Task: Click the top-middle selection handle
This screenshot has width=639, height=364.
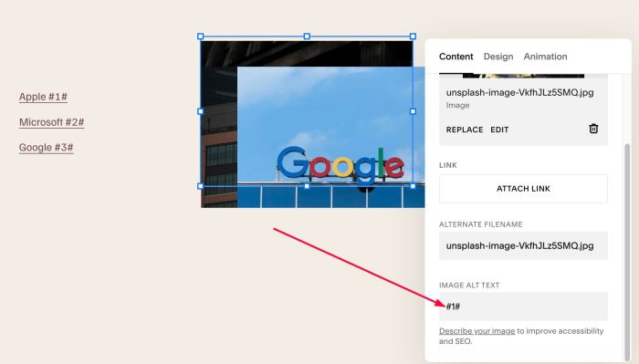Action: (x=307, y=36)
